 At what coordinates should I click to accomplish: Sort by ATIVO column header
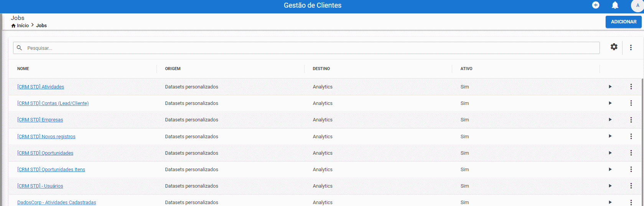(466, 69)
